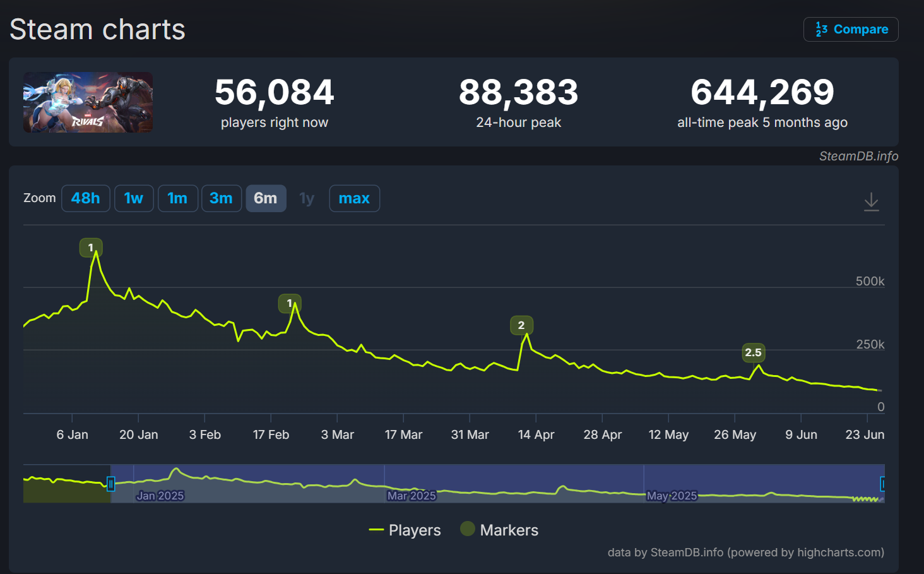924x574 pixels.
Task: Click the 14 Apr x-axis label
Action: click(x=536, y=434)
